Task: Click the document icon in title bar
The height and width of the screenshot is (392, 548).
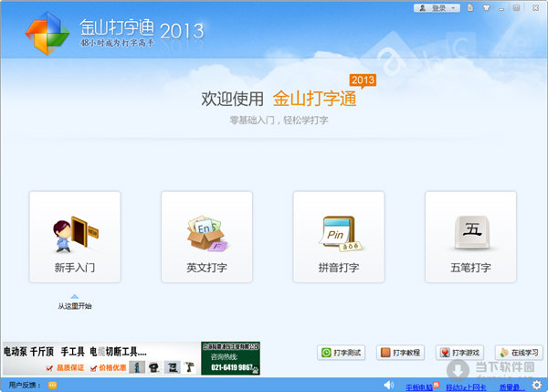Action: pos(470,7)
